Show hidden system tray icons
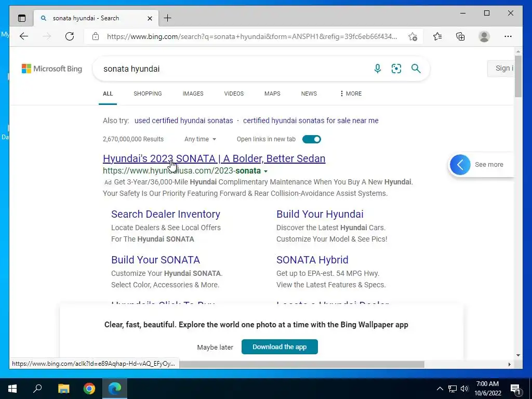This screenshot has width=532, height=399. [440, 389]
